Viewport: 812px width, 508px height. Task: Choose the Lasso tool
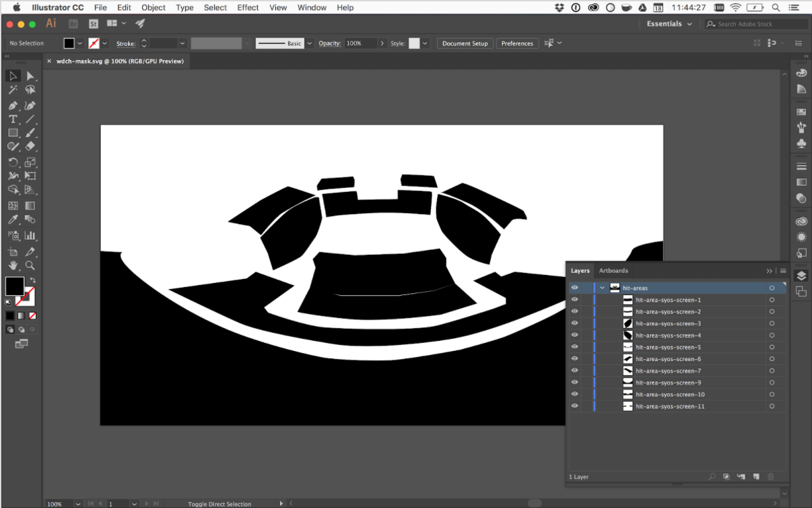pyautogui.click(x=30, y=90)
